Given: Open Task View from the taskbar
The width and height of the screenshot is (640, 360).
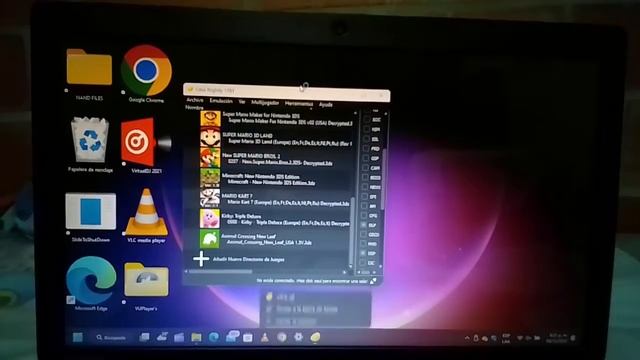Looking at the screenshot, I should pyautogui.click(x=144, y=337).
